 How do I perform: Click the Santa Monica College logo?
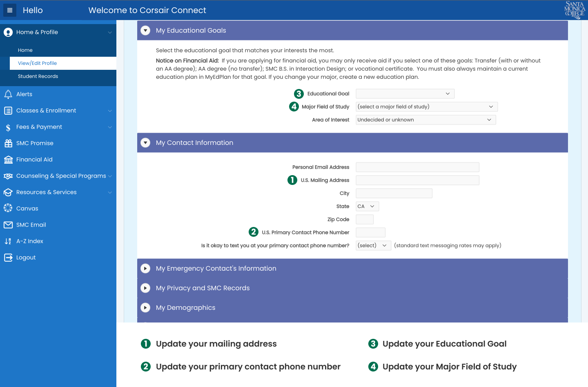[x=575, y=10]
